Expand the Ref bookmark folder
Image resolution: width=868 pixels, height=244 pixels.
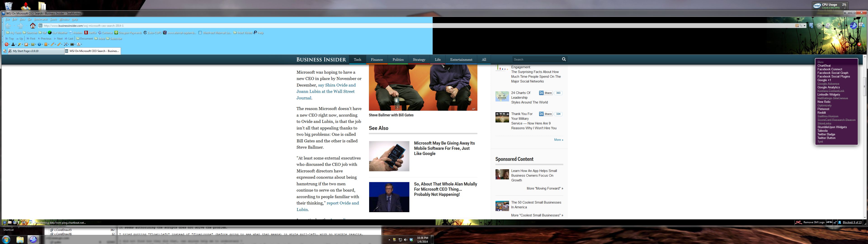[x=42, y=33]
